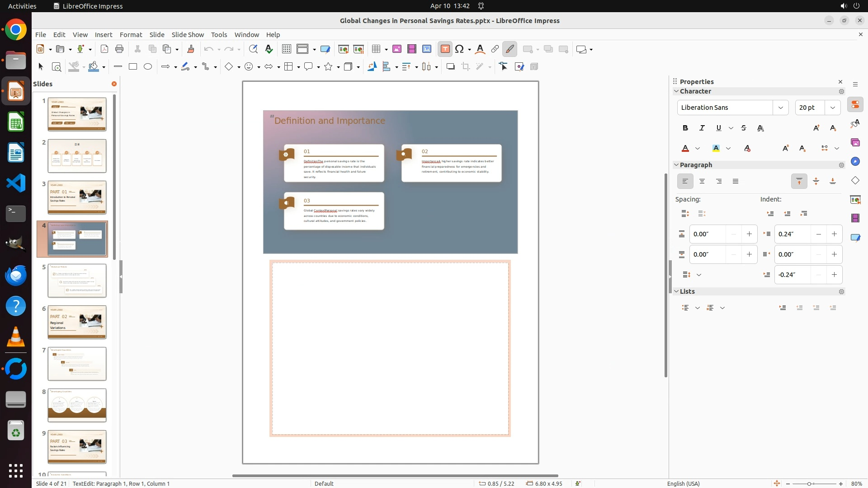The height and width of the screenshot is (488, 868).
Task: Open the sidebar Gallery panel icon
Action: click(x=855, y=143)
